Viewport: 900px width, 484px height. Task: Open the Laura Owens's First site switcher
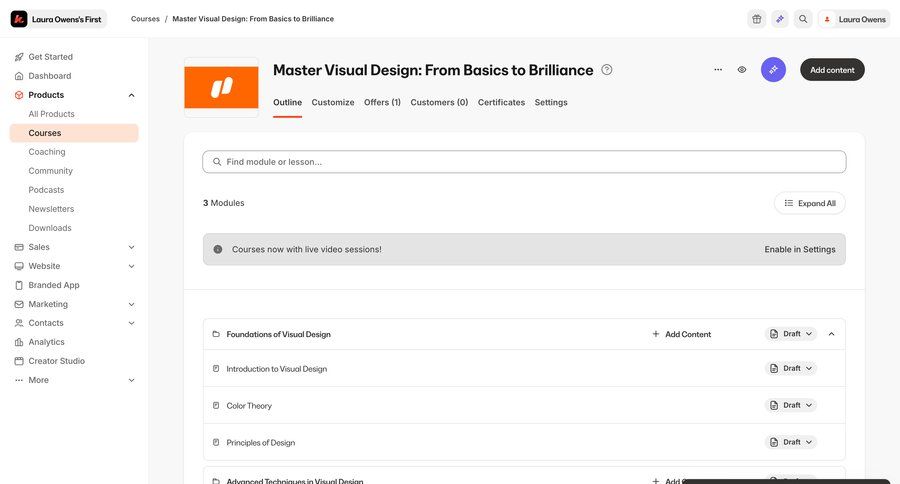pos(59,19)
